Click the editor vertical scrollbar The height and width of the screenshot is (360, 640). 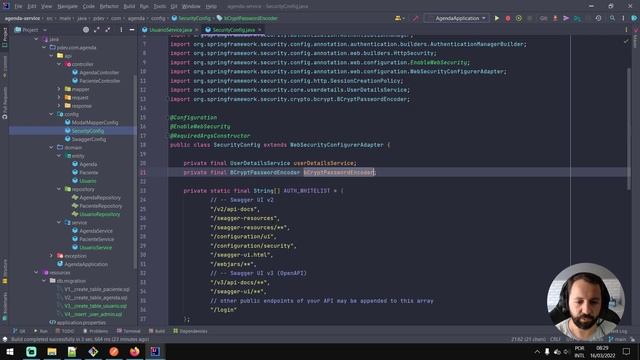tap(629, 129)
